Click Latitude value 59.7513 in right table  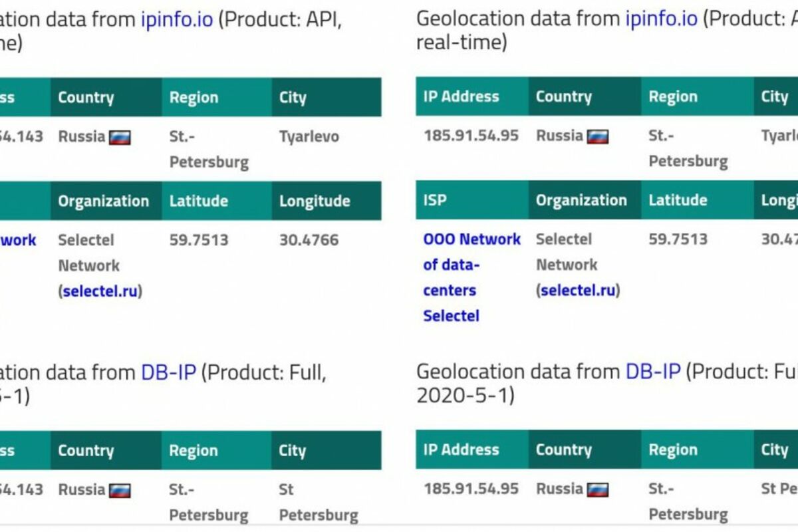point(678,239)
